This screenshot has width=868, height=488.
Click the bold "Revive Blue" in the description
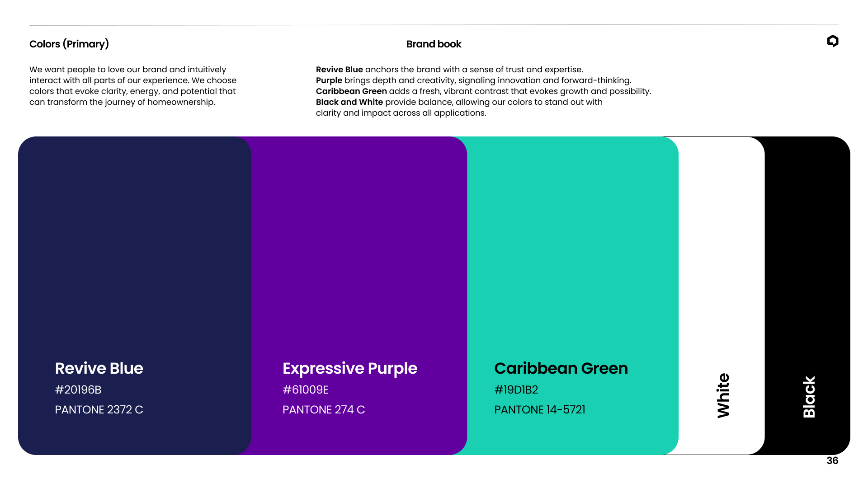(340, 70)
